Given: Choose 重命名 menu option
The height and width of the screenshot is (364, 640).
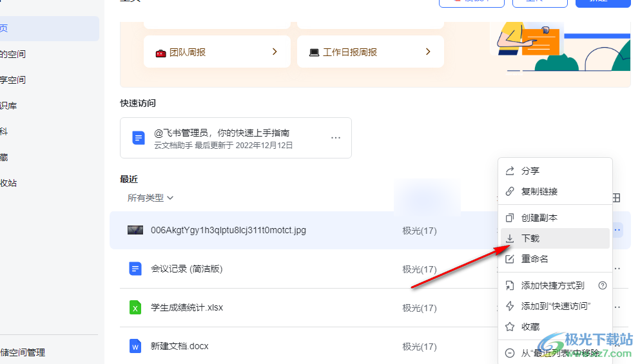Looking at the screenshot, I should pyautogui.click(x=555, y=259).
